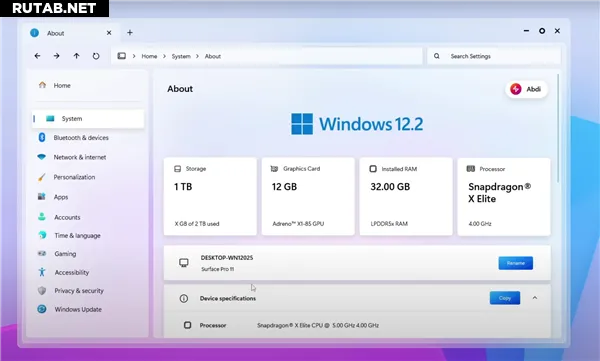Click the Accessibility figure icon
Viewport: 600px width, 361px height.
[x=42, y=272]
